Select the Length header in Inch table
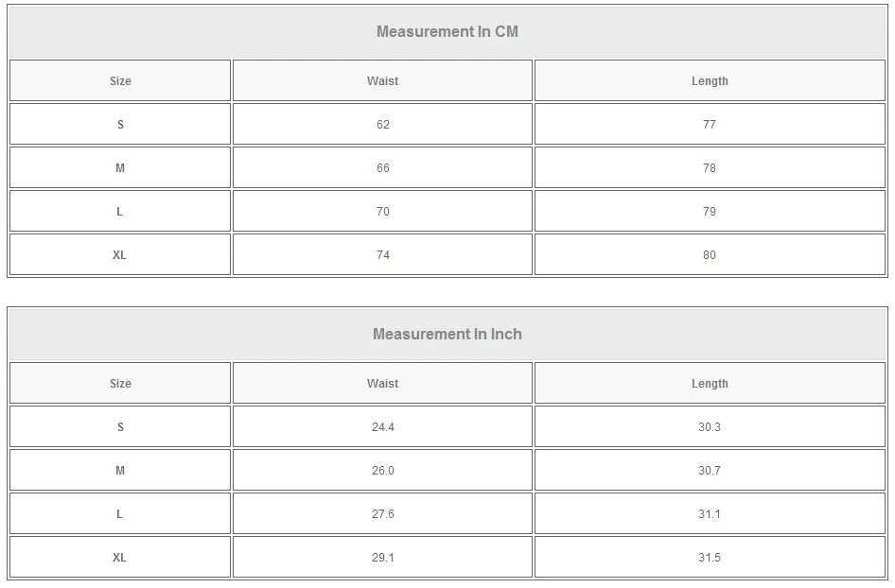Viewport: 895px width, 588px height. pyautogui.click(x=710, y=384)
